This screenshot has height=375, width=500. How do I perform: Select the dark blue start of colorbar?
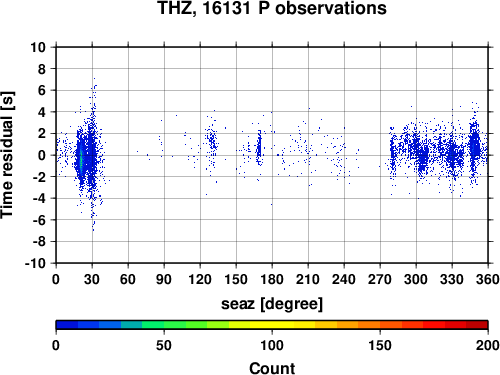67,325
